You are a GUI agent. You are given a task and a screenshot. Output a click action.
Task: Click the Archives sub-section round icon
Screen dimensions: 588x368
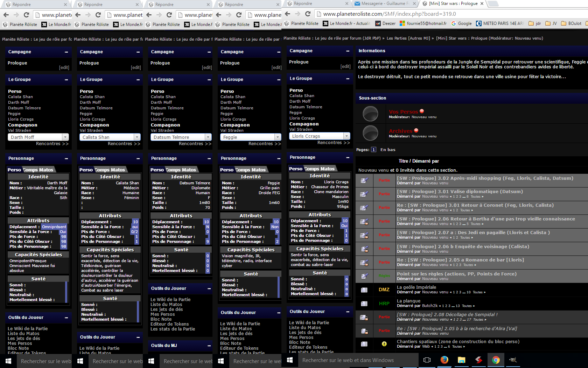370,133
